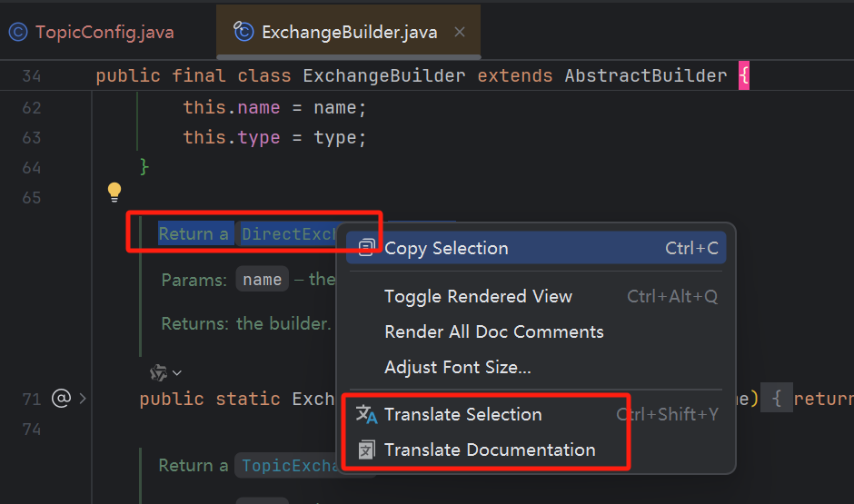This screenshot has width=854, height=504.
Task: Expand the folded return block on line 71
Action: click(777, 399)
